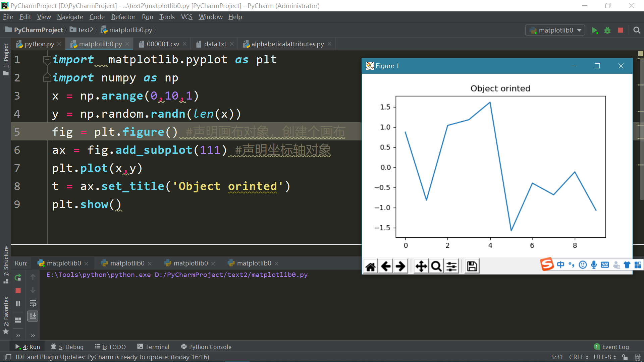This screenshot has width=644, height=362.
Task: Open the 6: TODO tool window
Action: [x=110, y=347]
